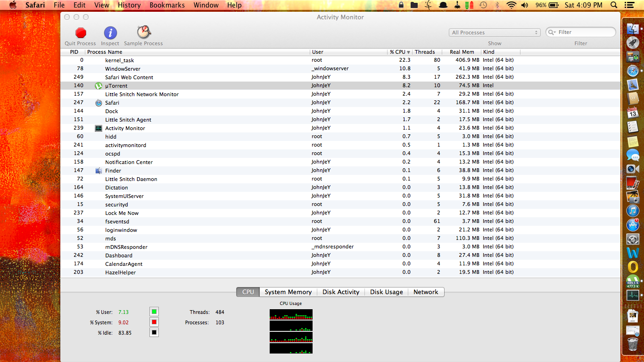Viewport: 644px width, 362px height.
Task: Click the Activity Monitor Dock icon
Action: click(633, 295)
